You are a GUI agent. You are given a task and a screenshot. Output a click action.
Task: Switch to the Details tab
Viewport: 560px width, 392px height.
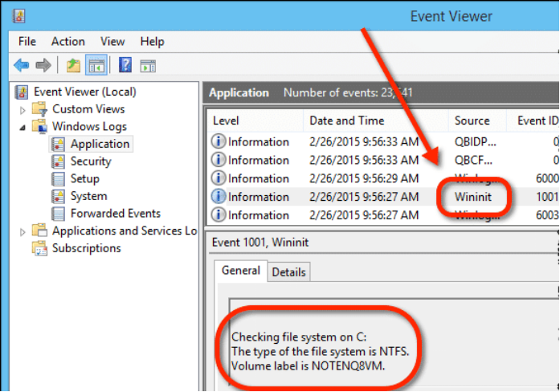pyautogui.click(x=288, y=272)
